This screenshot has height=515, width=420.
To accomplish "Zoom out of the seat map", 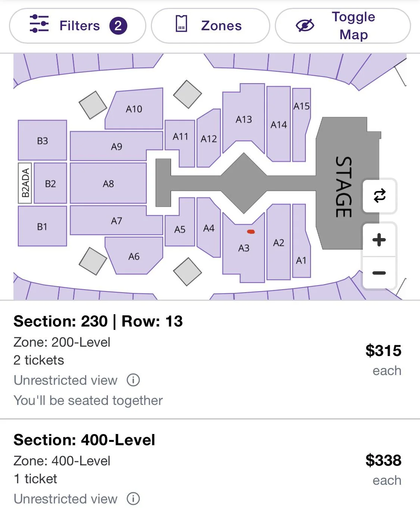I will [x=379, y=273].
